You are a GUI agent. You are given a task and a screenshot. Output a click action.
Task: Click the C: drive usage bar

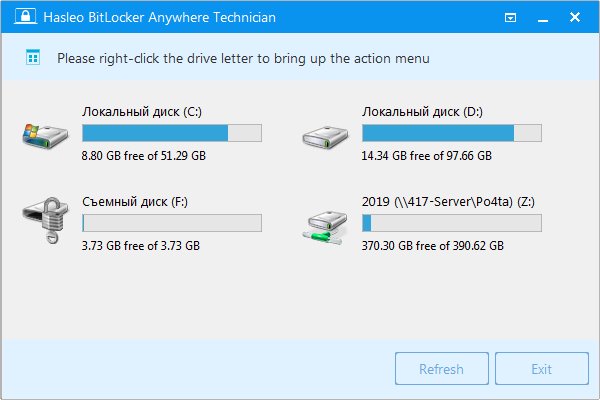coord(171,133)
